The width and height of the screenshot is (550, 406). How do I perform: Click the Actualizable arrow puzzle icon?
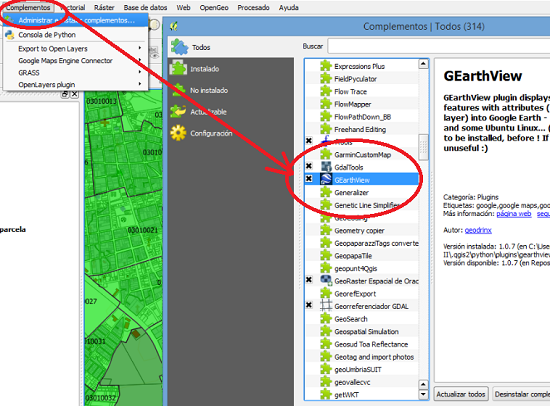coord(178,111)
